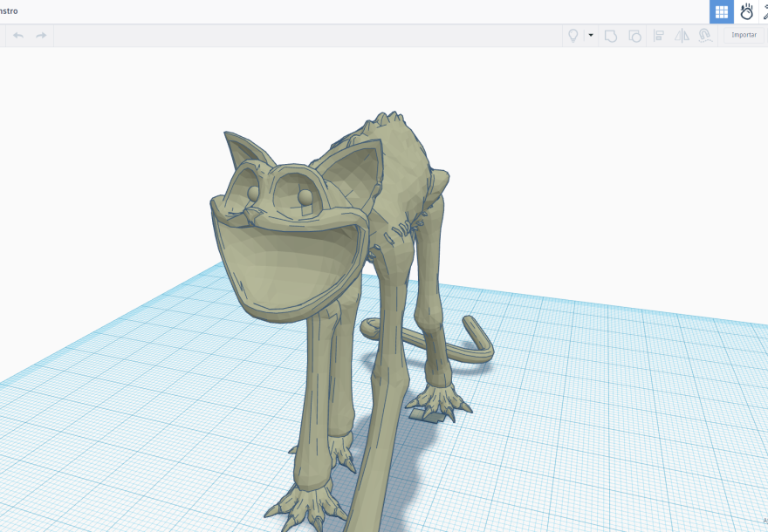Open the dropdown arrow beside the lightbulb
Image resolution: width=768 pixels, height=532 pixels.
point(591,35)
